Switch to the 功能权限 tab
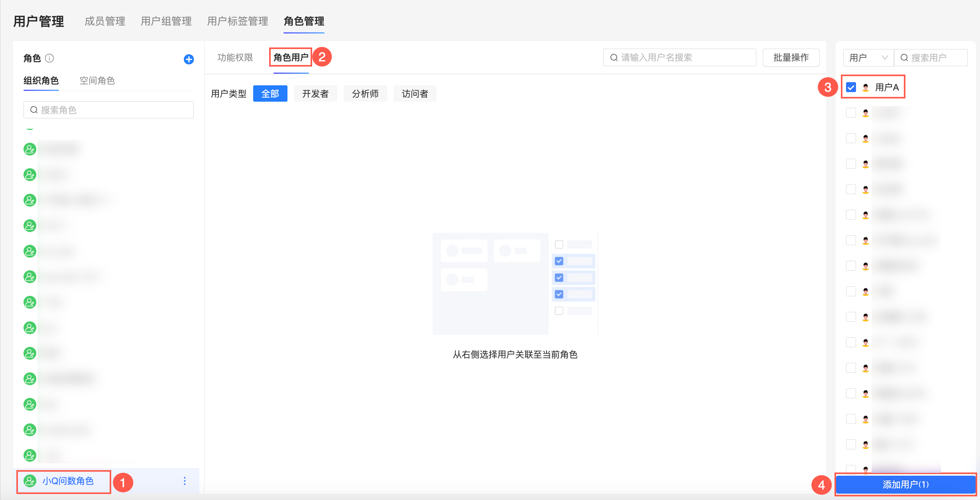Screen dimensions: 980x500 pos(235,58)
